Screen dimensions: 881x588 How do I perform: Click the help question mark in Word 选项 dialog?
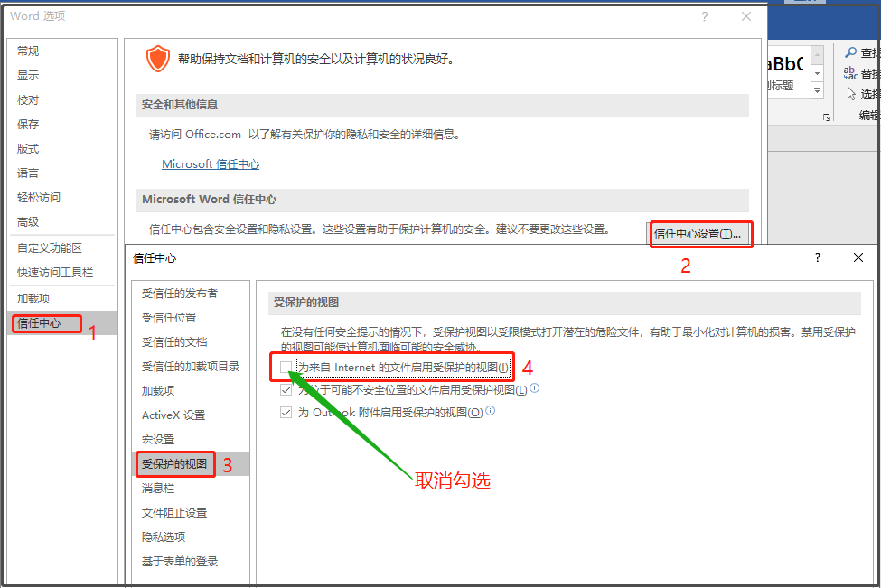[705, 17]
